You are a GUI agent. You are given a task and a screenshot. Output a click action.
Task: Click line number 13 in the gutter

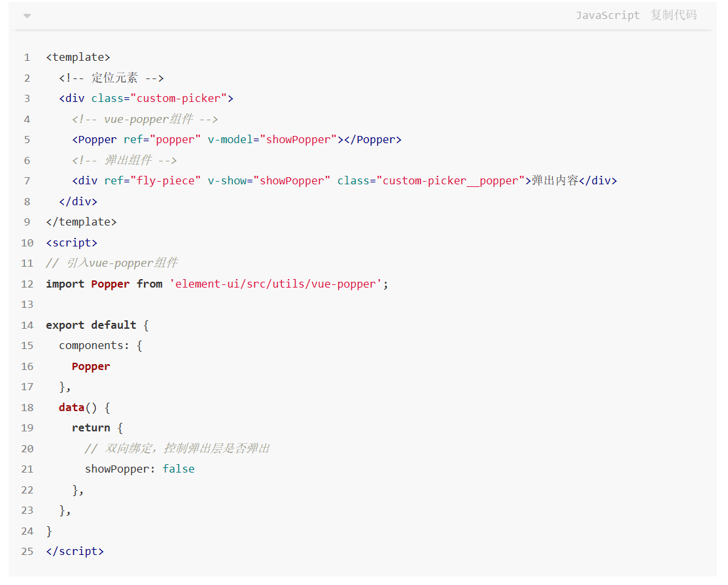coord(27,305)
